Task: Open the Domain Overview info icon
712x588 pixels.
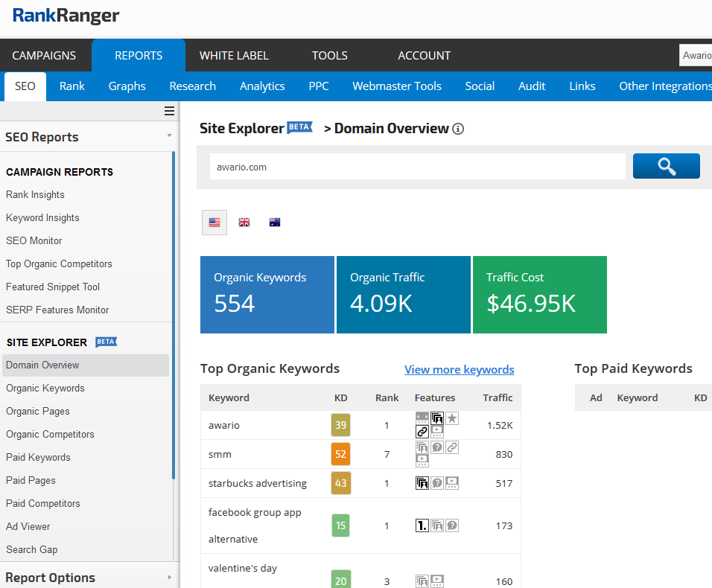Action: click(458, 130)
